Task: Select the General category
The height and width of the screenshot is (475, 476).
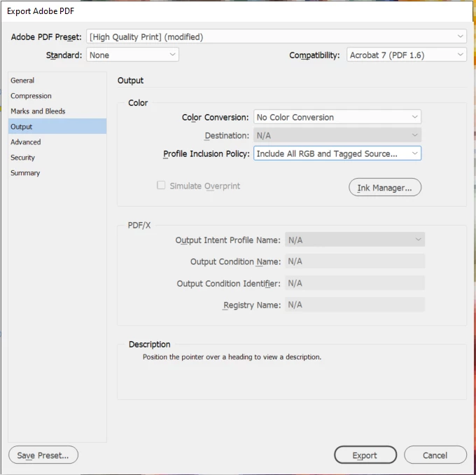Action: point(57,81)
